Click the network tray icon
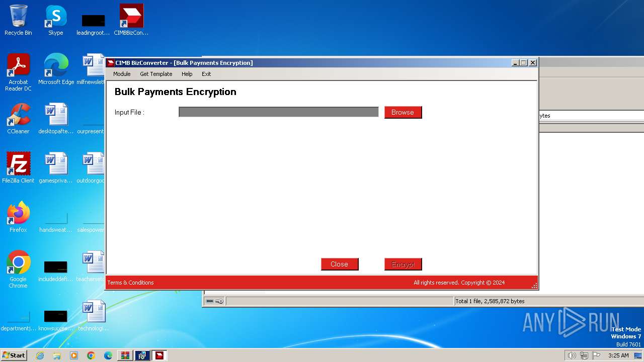The height and width of the screenshot is (362, 644). [x=584, y=355]
